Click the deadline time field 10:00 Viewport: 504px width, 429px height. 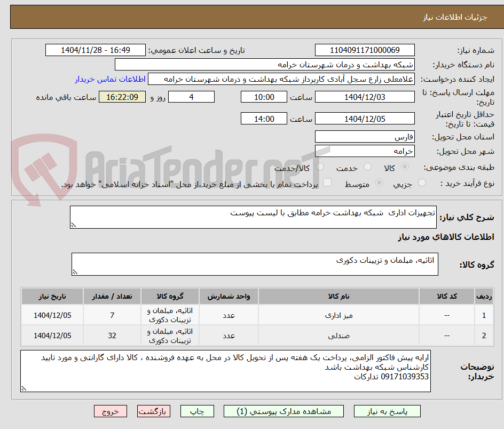point(264,97)
